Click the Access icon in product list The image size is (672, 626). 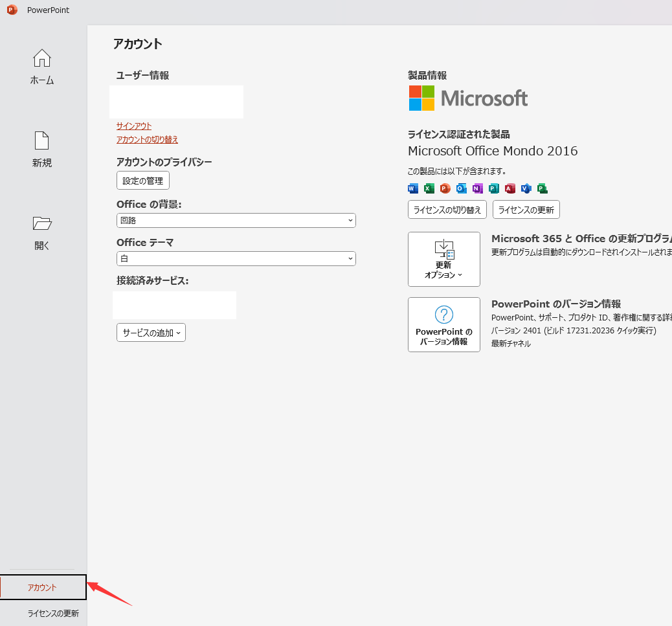click(x=510, y=188)
